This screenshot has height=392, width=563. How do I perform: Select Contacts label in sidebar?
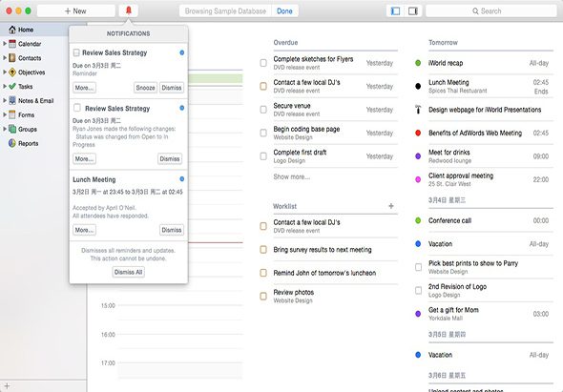(30, 58)
